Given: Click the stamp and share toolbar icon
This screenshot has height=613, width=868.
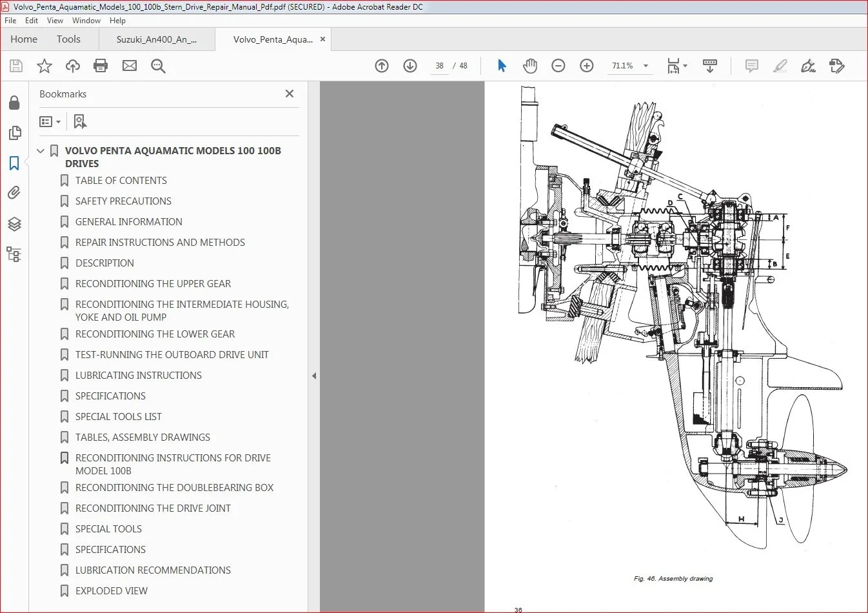Looking at the screenshot, I should tap(837, 66).
